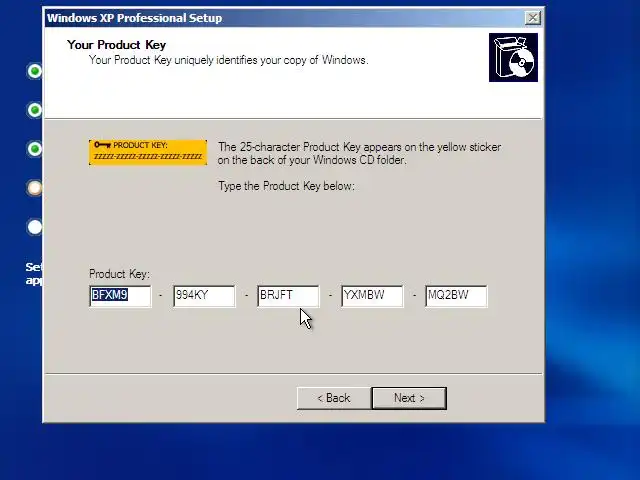Click the 25-character Product Key description text
Image resolution: width=640 pixels, height=480 pixels.
[x=359, y=153]
